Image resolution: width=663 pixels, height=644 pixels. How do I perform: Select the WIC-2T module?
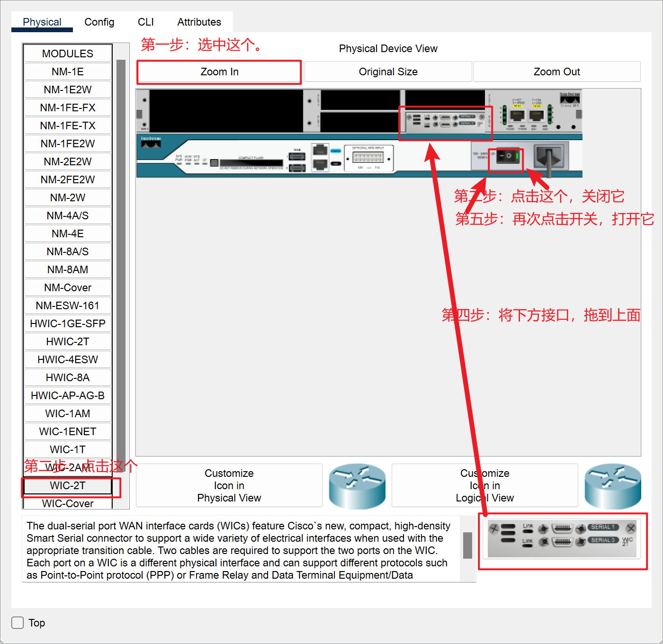(x=68, y=485)
